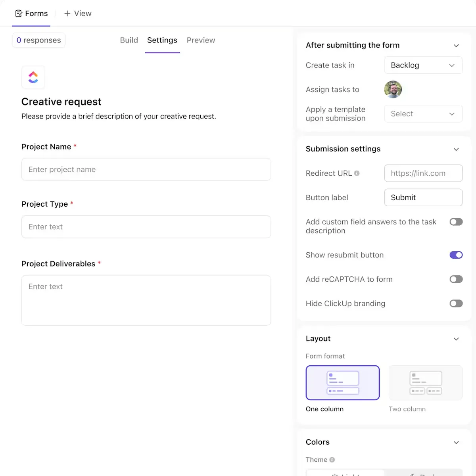
Task: Disable the Show resubmit button toggle
Action: click(456, 255)
